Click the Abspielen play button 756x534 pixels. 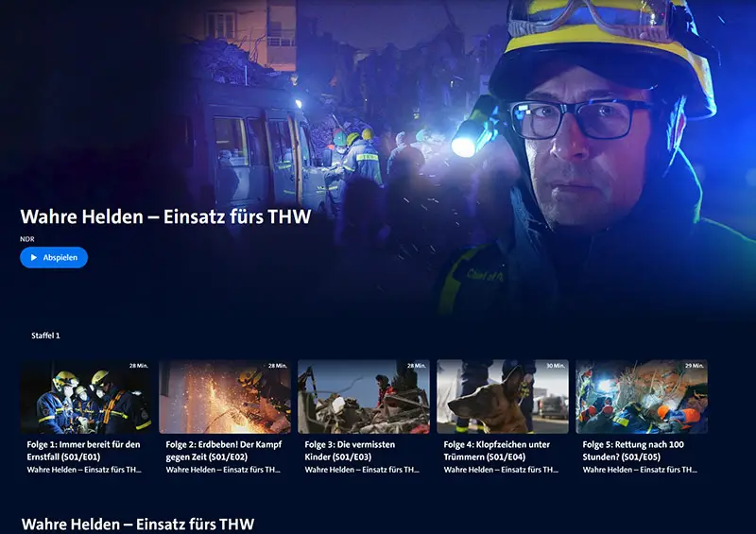[54, 257]
